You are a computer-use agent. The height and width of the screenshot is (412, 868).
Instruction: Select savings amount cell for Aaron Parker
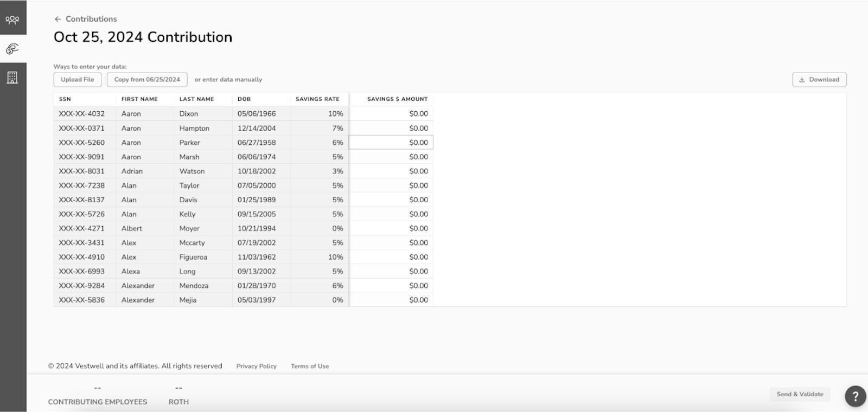[391, 143]
